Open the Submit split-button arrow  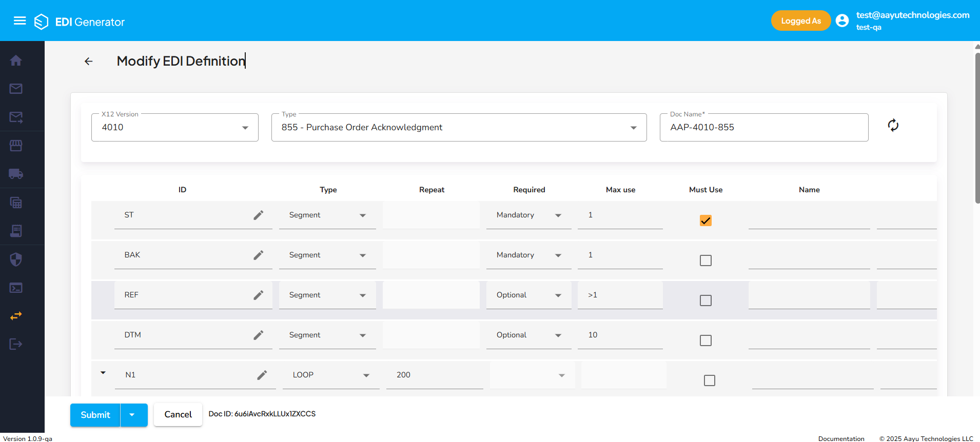[133, 415]
